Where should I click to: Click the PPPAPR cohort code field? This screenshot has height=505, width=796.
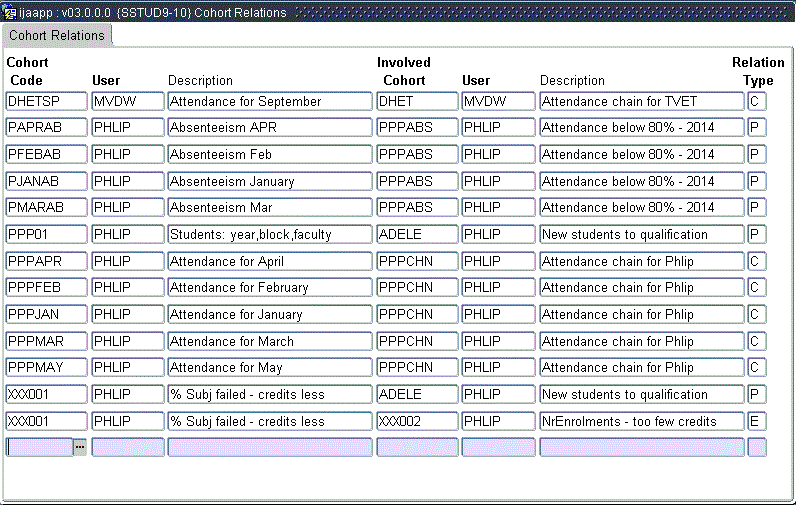click(47, 261)
